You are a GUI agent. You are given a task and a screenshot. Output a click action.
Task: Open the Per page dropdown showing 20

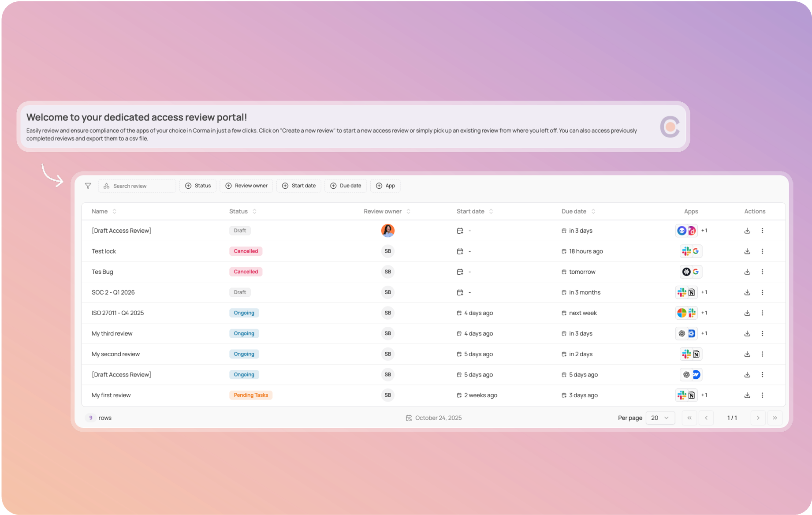tap(660, 418)
